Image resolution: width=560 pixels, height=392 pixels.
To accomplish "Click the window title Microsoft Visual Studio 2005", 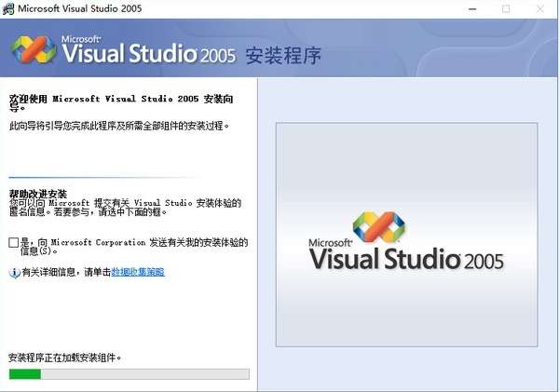I will [x=80, y=8].
